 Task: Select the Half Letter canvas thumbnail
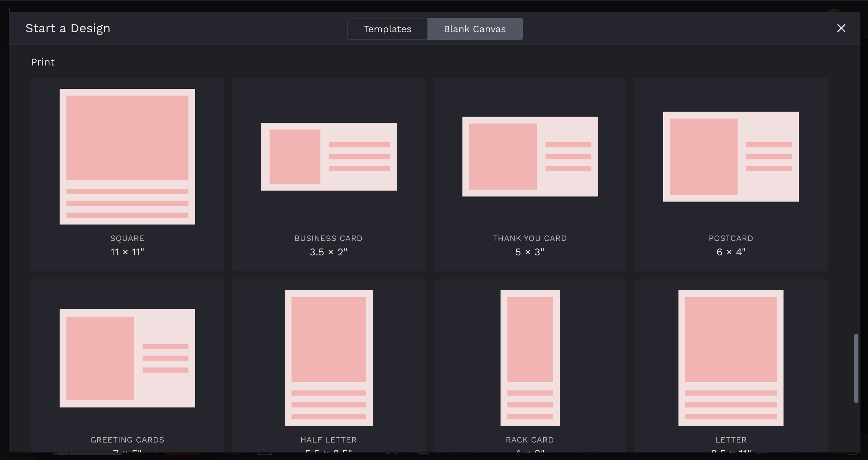pyautogui.click(x=329, y=358)
